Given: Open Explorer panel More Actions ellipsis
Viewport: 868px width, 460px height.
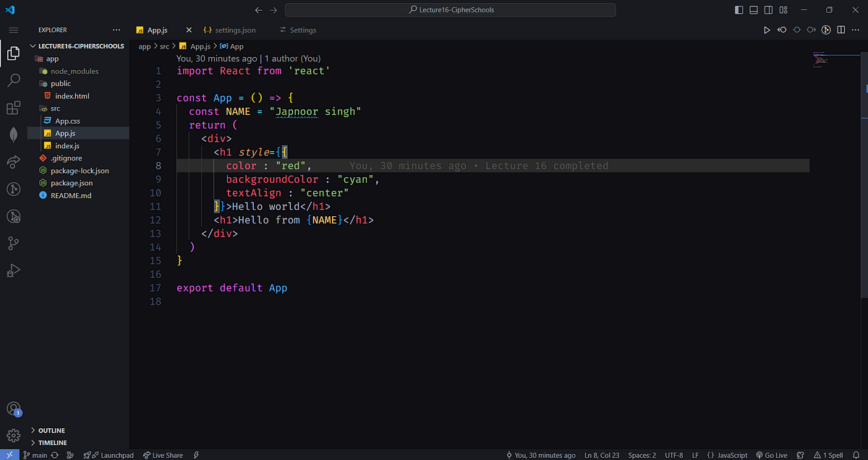Looking at the screenshot, I should click(x=117, y=30).
